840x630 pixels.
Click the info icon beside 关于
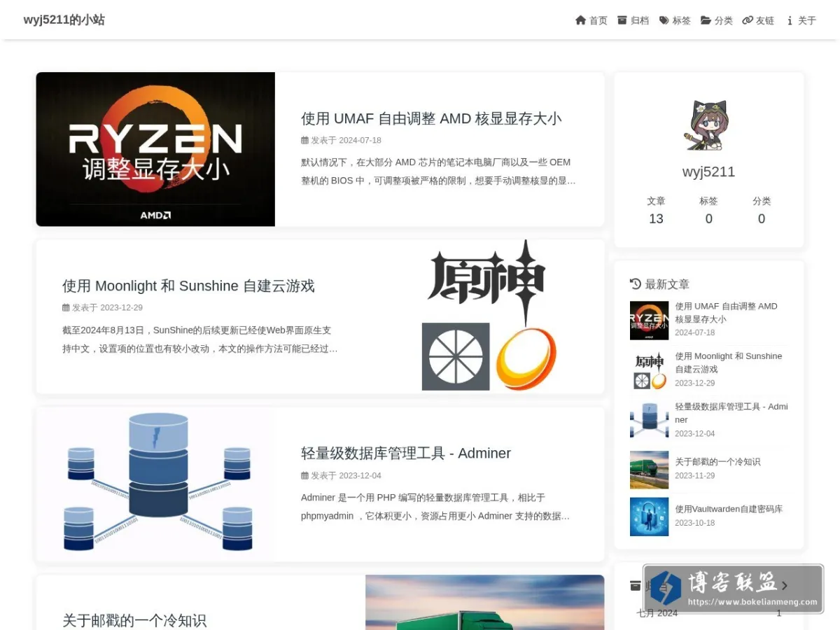pyautogui.click(x=790, y=20)
